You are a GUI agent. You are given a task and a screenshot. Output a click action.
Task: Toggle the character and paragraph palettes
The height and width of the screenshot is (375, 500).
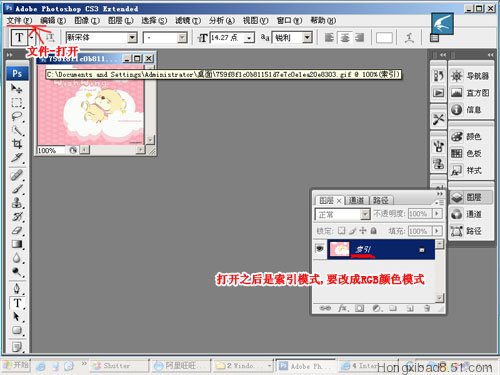pos(434,38)
